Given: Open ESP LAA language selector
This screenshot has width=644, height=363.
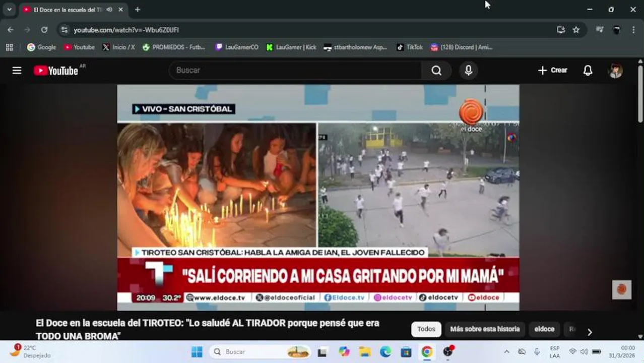Looking at the screenshot, I should click(555, 351).
